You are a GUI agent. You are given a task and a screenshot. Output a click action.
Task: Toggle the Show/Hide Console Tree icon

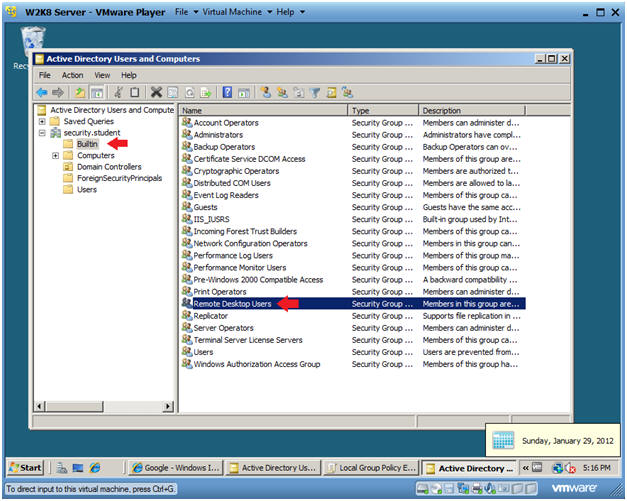point(97,93)
